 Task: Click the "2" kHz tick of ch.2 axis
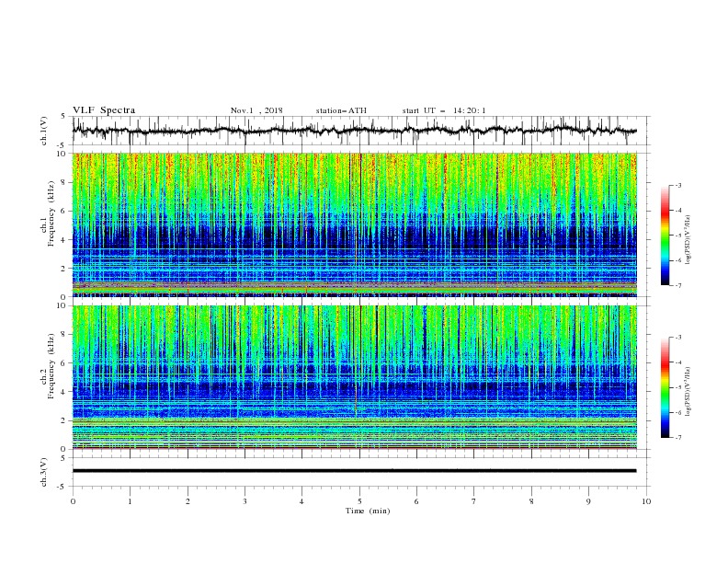click(64, 420)
